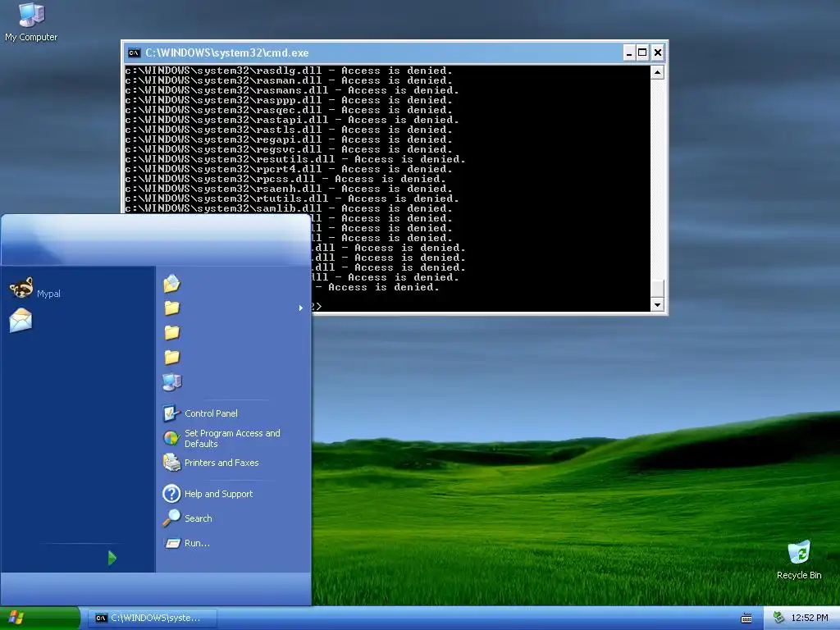
Task: Expand the recent documents submenu arrow
Action: [x=300, y=308]
